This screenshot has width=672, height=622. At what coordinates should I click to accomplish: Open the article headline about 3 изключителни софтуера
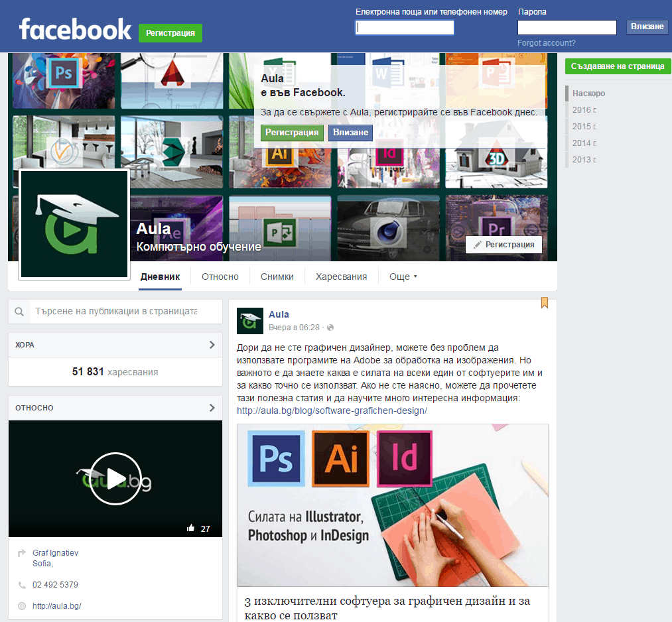(x=387, y=608)
